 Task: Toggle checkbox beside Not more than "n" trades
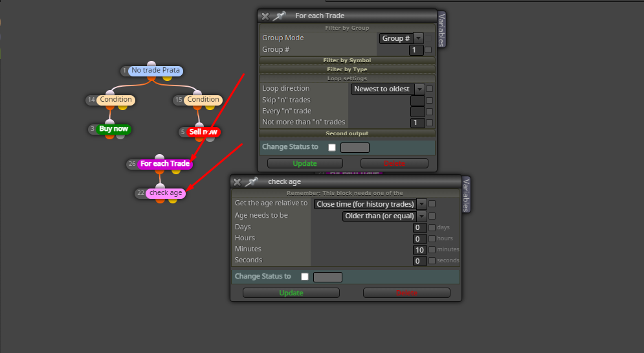(x=429, y=122)
